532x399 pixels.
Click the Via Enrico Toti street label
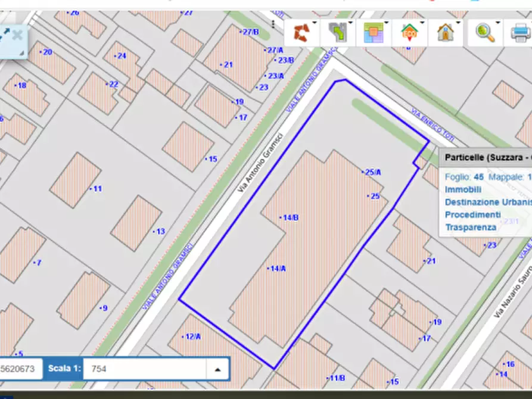tap(433, 125)
